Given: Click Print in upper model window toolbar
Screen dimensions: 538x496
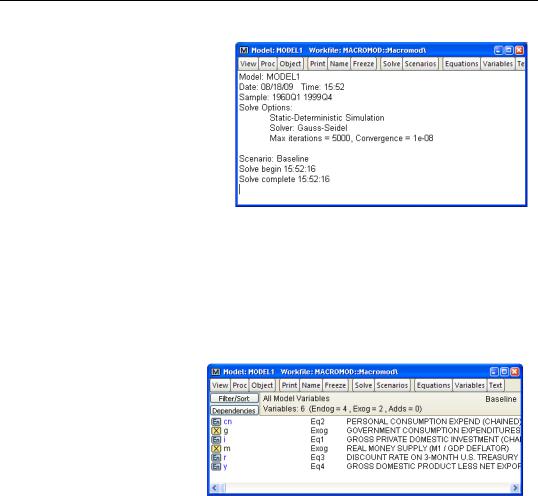Looking at the screenshot, I should pos(317,64).
